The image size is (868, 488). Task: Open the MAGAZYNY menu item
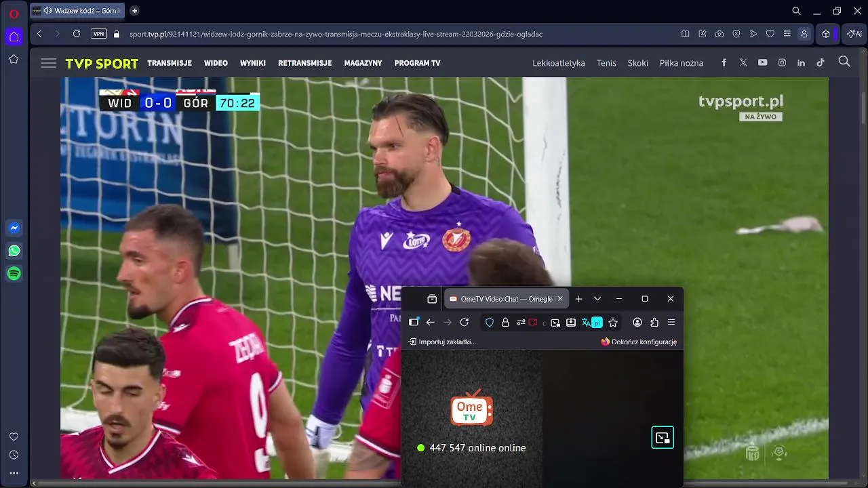pyautogui.click(x=363, y=63)
